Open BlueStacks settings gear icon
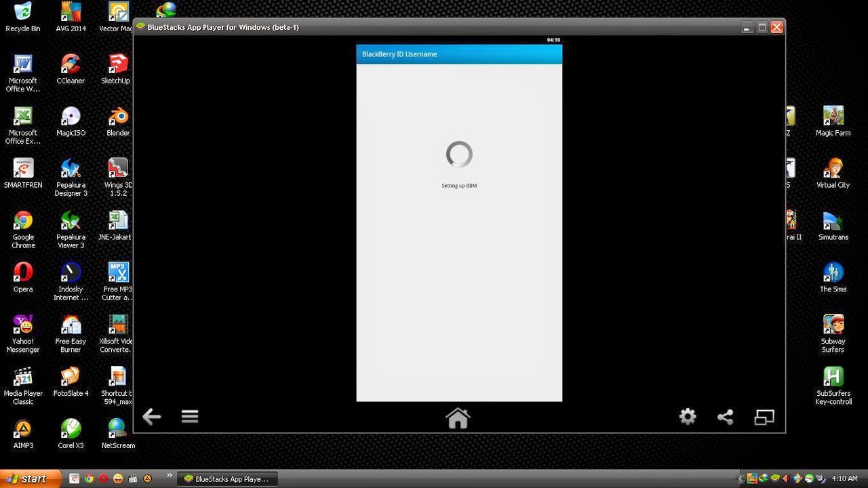Screen dimensions: 868x488 click(688, 416)
